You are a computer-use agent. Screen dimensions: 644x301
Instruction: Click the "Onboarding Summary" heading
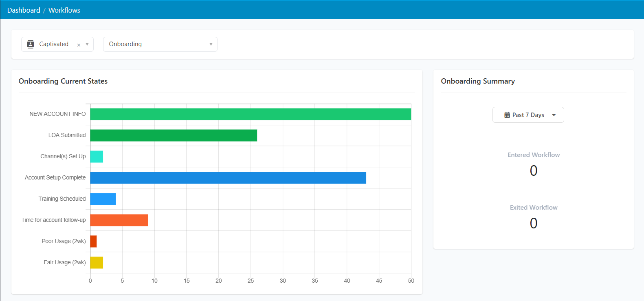(478, 81)
